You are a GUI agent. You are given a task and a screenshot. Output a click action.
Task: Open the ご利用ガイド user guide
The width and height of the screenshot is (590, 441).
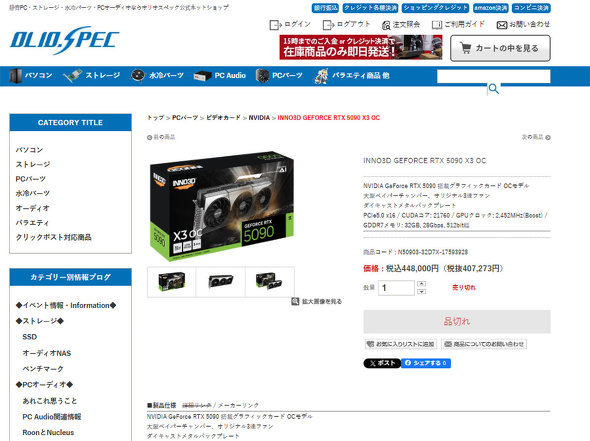coord(458,25)
